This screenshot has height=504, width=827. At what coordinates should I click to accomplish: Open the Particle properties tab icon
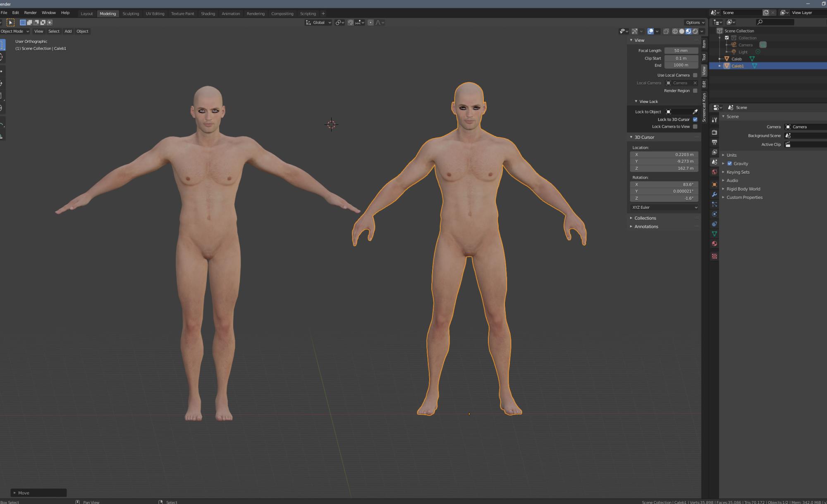pos(714,204)
